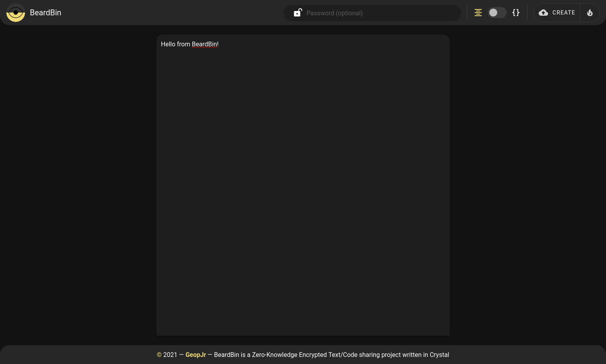
Task: Click into the paste text editor area
Action: 303,185
